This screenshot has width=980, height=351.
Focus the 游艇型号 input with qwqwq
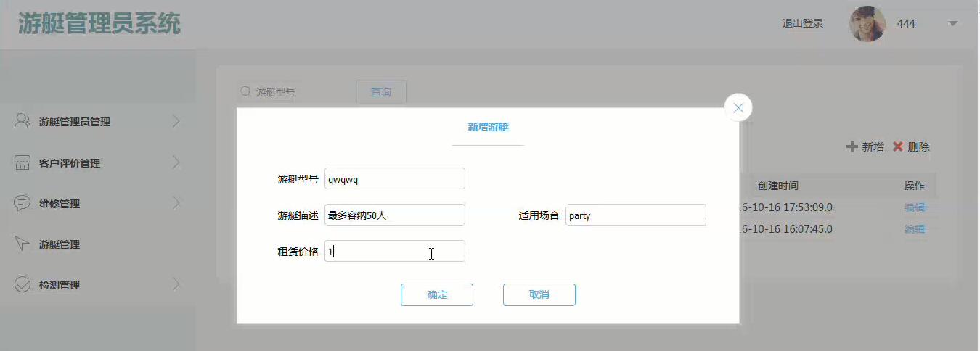[x=395, y=179]
